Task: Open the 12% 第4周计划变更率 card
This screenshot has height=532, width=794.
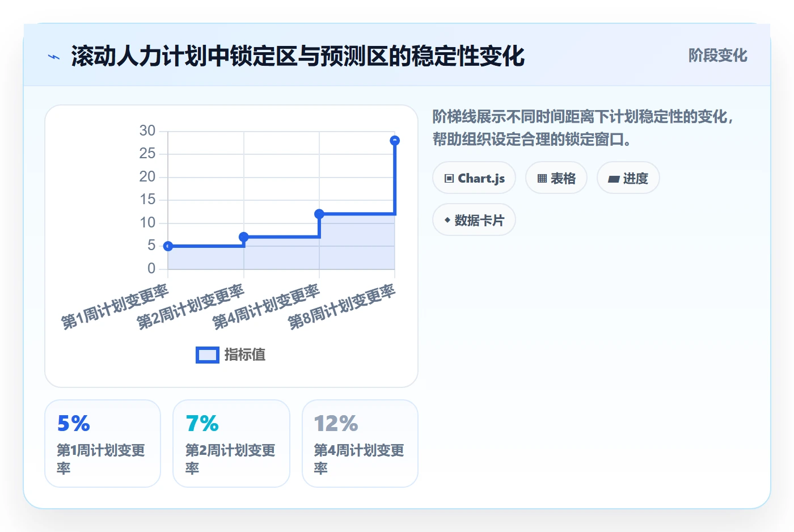Action: pos(360,444)
